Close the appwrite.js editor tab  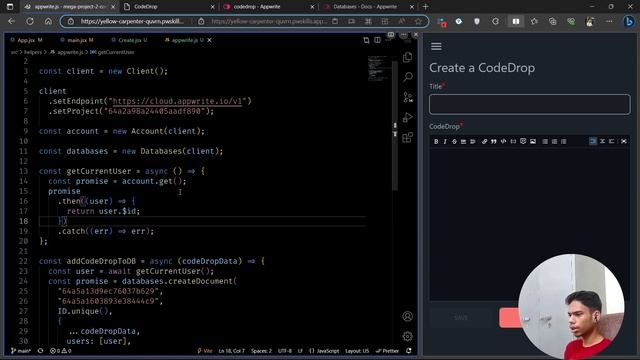click(x=209, y=40)
